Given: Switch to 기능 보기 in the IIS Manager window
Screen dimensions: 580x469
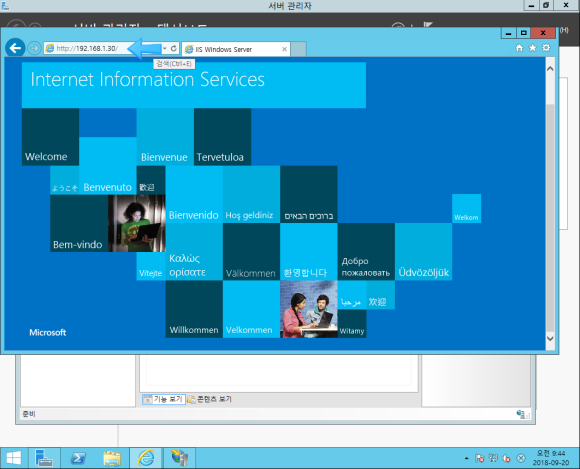Looking at the screenshot, I should point(163,399).
